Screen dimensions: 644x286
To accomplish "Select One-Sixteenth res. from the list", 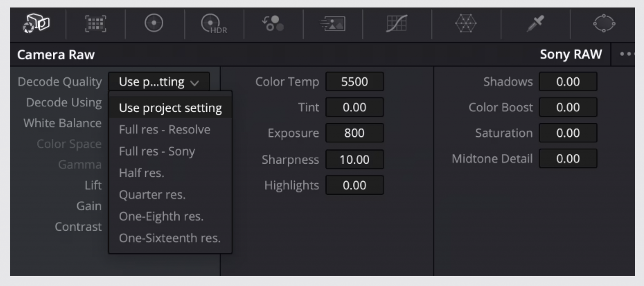I will [169, 238].
